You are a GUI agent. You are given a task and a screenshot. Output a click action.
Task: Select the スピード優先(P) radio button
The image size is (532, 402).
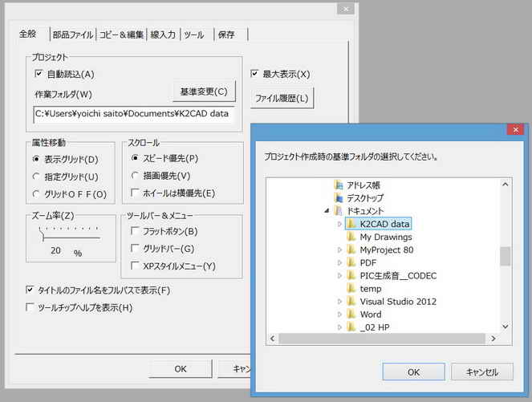click(x=135, y=158)
